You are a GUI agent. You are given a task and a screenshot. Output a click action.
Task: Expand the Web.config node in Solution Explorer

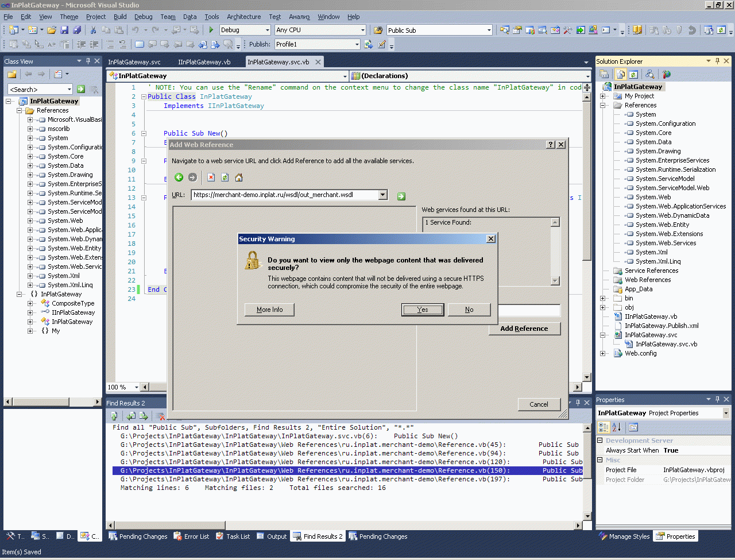pos(602,353)
